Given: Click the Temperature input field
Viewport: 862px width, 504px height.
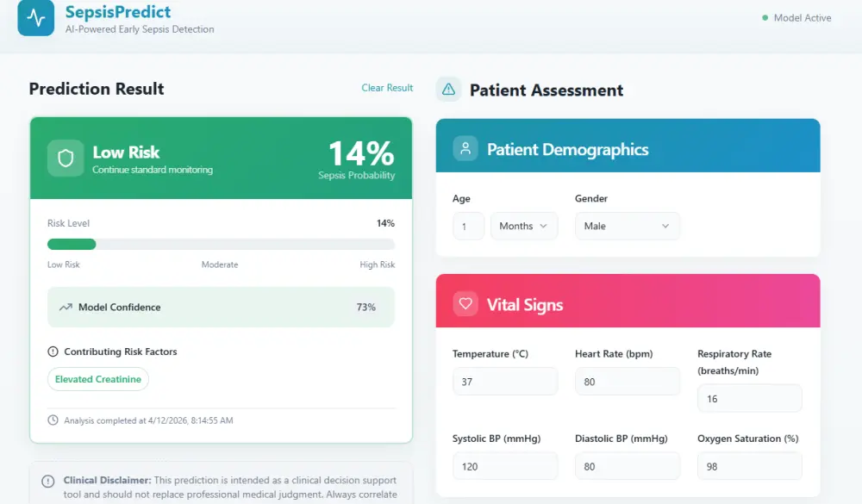Looking at the screenshot, I should click(505, 382).
